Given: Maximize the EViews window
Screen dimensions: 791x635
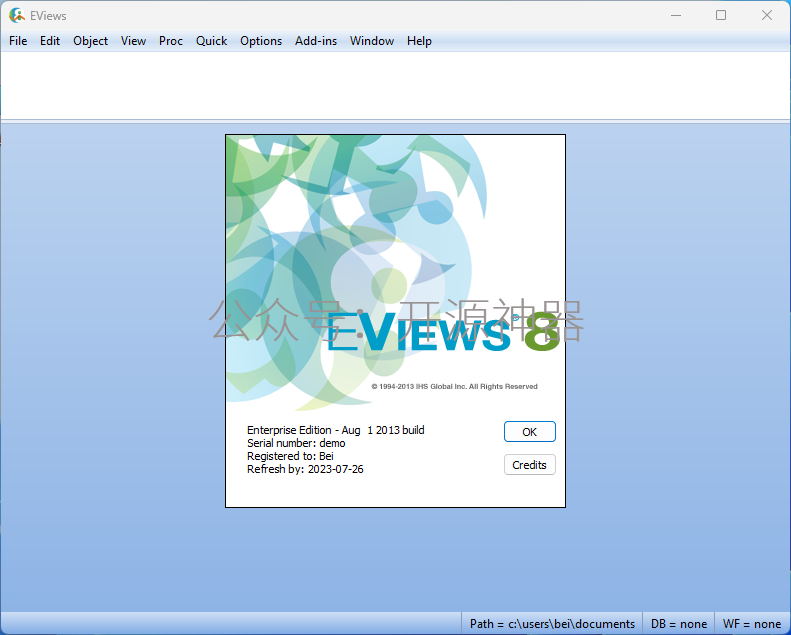Looking at the screenshot, I should click(721, 16).
